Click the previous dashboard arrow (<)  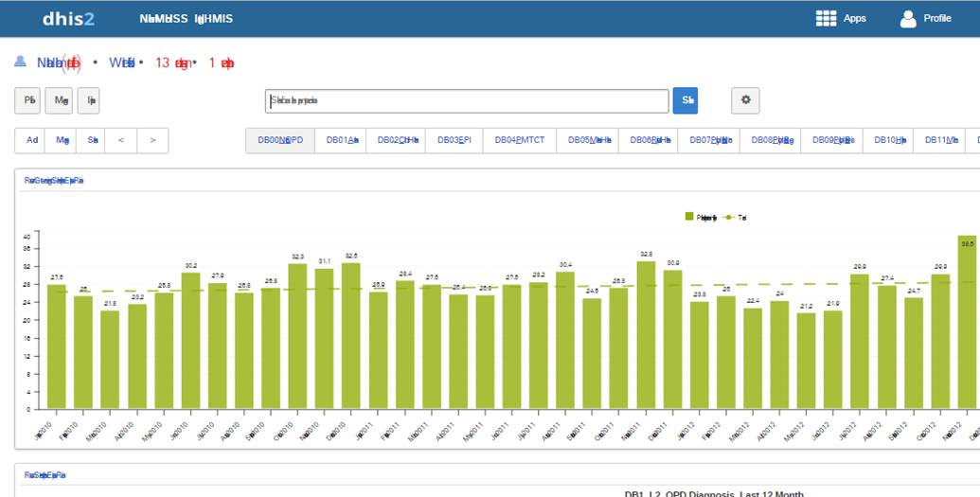120,140
